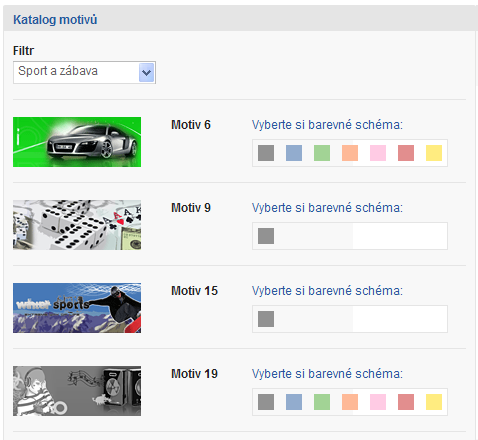Pick the orange scheme for Motiv 19
Image resolution: width=478 pixels, height=440 pixels.
point(350,402)
